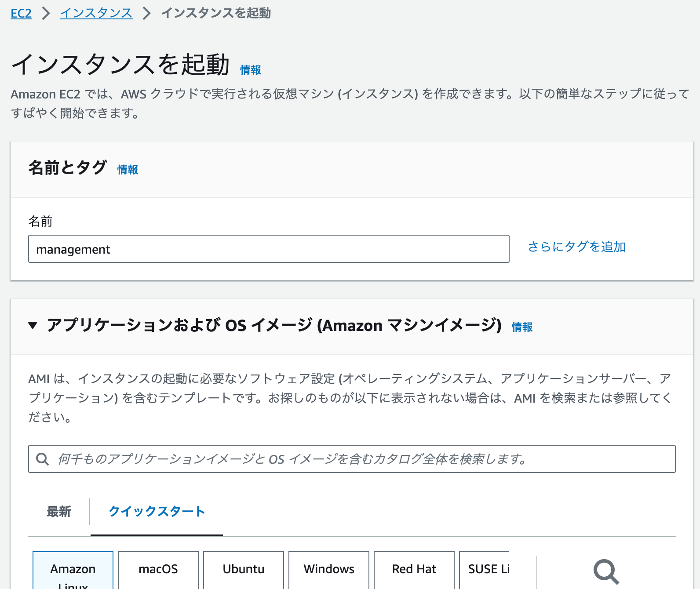Screen dimensions: 700x589
Task: Select the macOS AMI tile
Action: [x=158, y=571]
